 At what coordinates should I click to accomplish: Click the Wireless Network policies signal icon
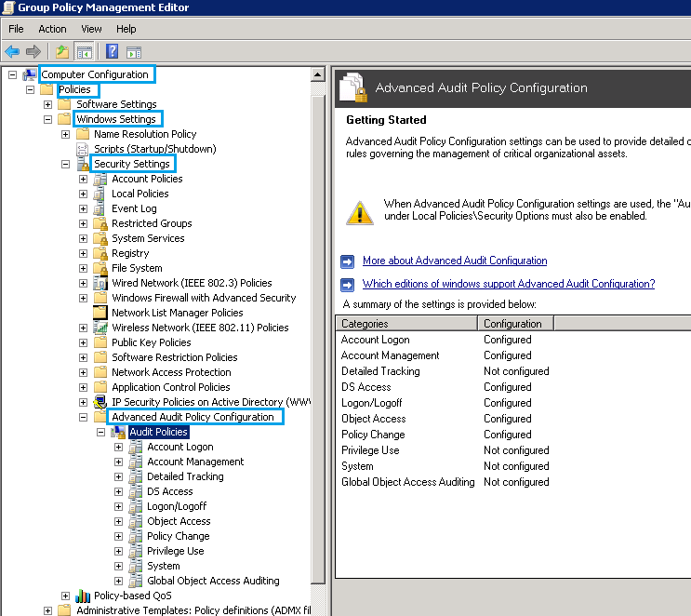100,328
